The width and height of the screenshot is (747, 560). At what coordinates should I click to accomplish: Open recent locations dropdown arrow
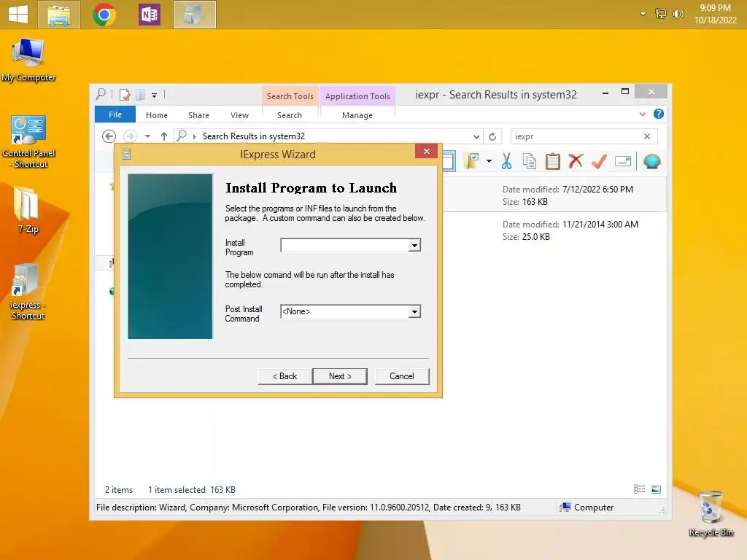click(147, 136)
